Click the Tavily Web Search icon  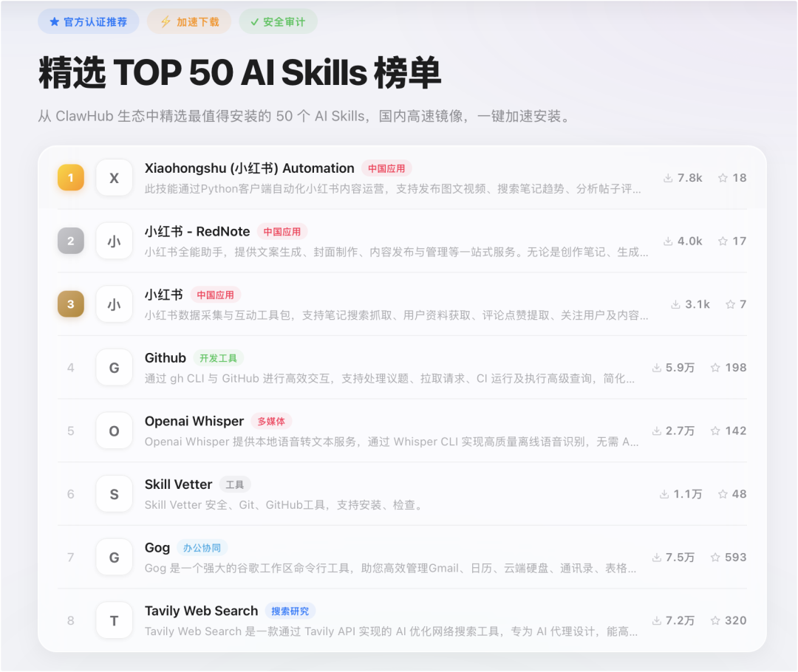(114, 620)
